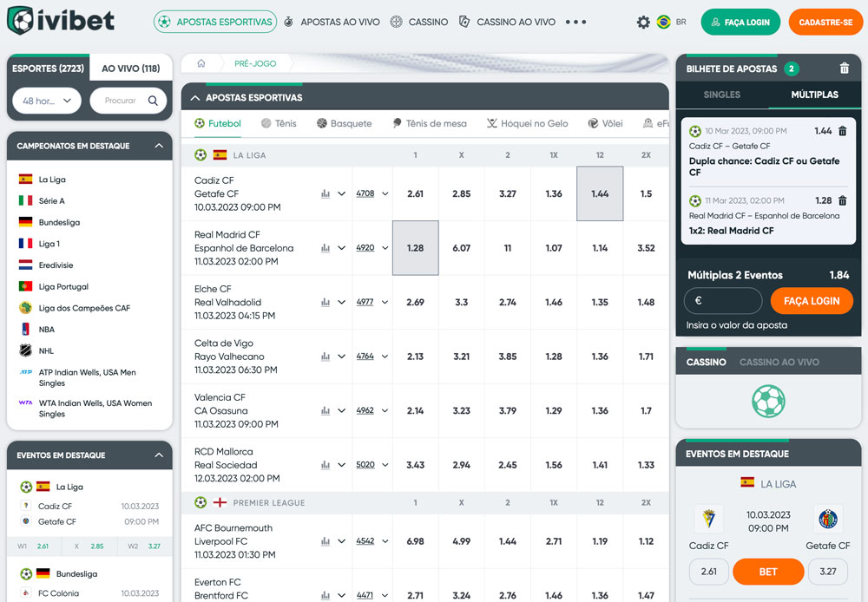Open more markets dropdown beside 4764
The height and width of the screenshot is (602, 868).
click(x=385, y=357)
